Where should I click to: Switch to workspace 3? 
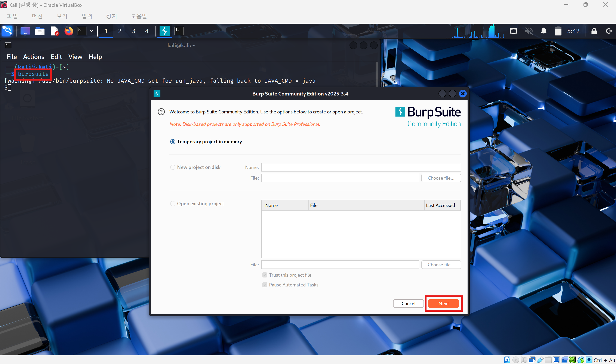click(133, 31)
